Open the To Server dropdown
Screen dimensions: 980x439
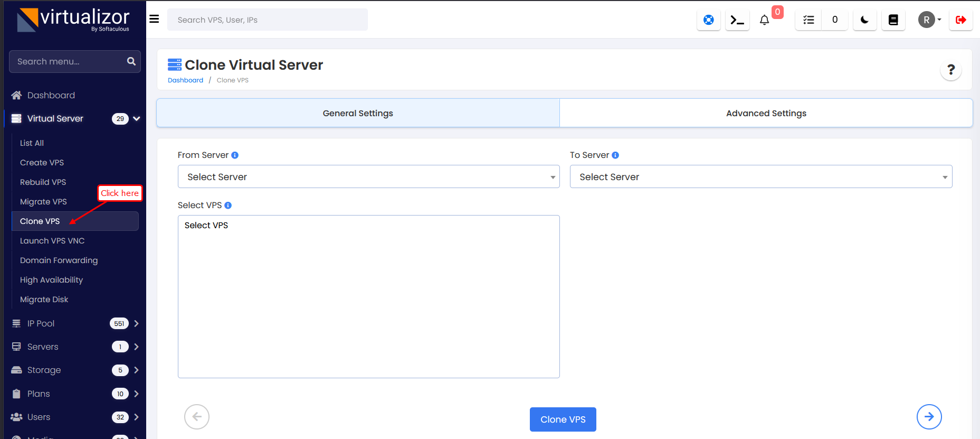point(760,177)
